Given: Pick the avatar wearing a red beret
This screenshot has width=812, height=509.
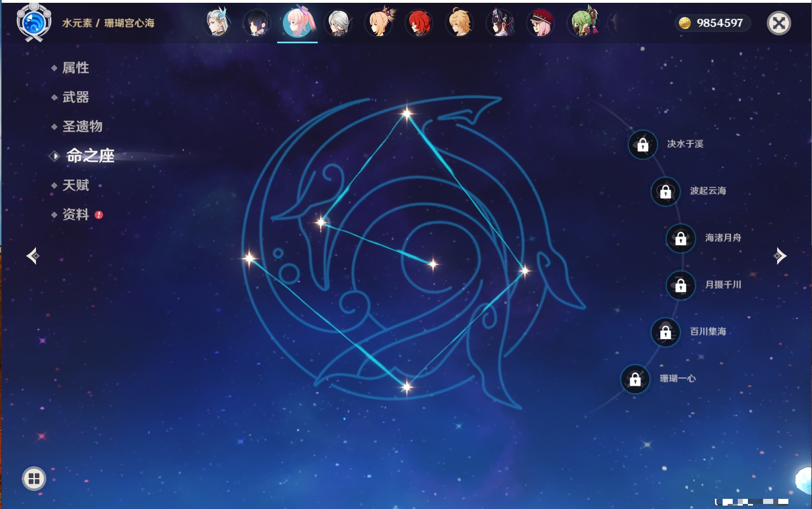Looking at the screenshot, I should click(541, 23).
